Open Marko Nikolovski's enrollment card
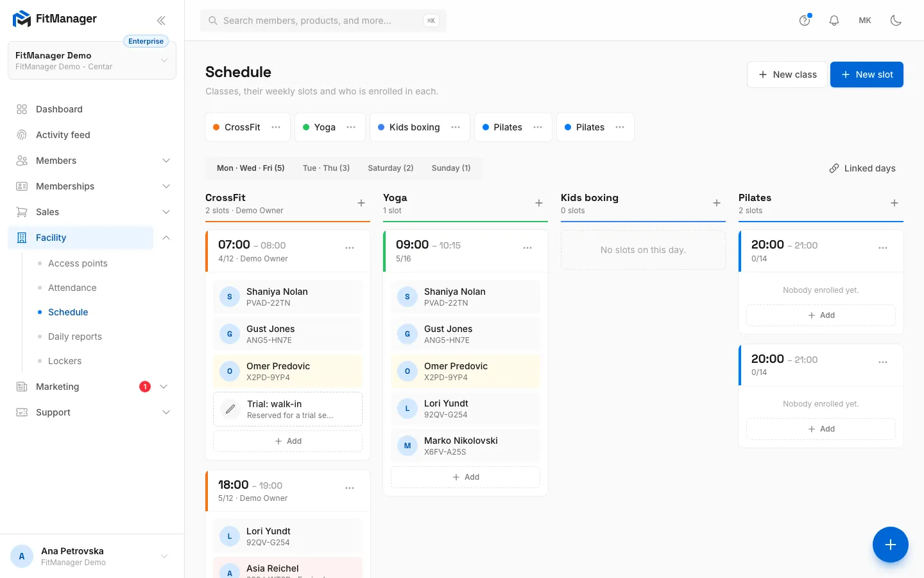The image size is (924, 578). pos(465,446)
